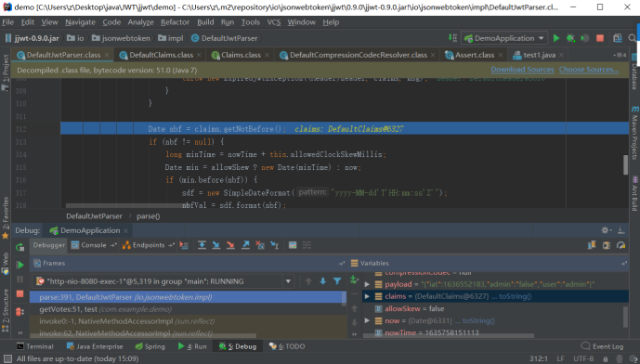Stop debugging via the debug sidebar stop icon
The height and width of the screenshot is (364, 640).
point(20,293)
